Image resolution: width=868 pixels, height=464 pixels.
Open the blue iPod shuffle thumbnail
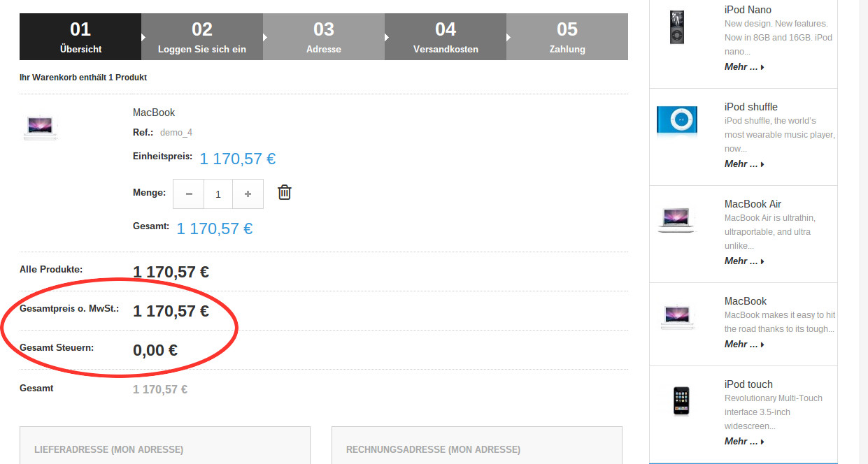coord(676,121)
